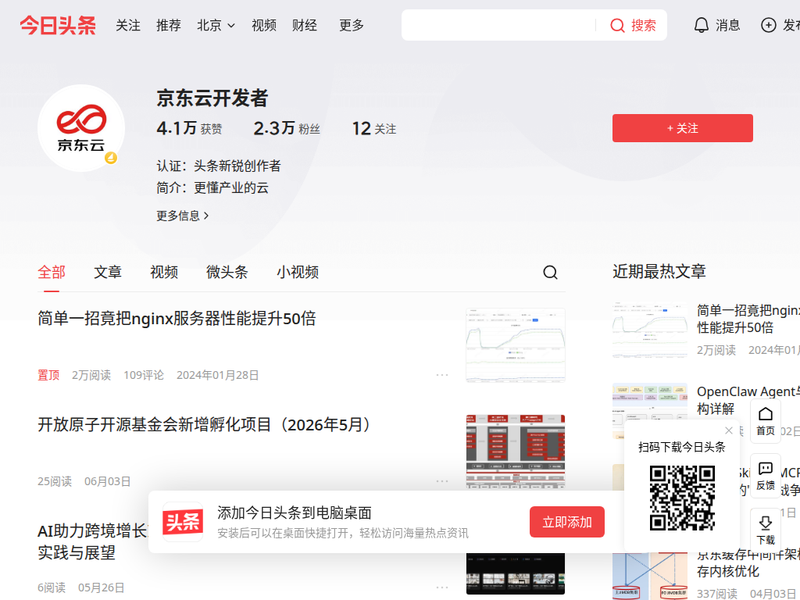Open article 开放原子开源基金会新增孵化项目
The image size is (800, 600).
point(207,424)
